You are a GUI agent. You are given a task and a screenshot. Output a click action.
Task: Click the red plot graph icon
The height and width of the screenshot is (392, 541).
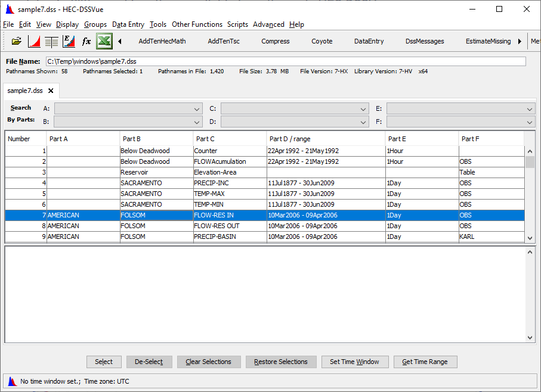tap(34, 41)
